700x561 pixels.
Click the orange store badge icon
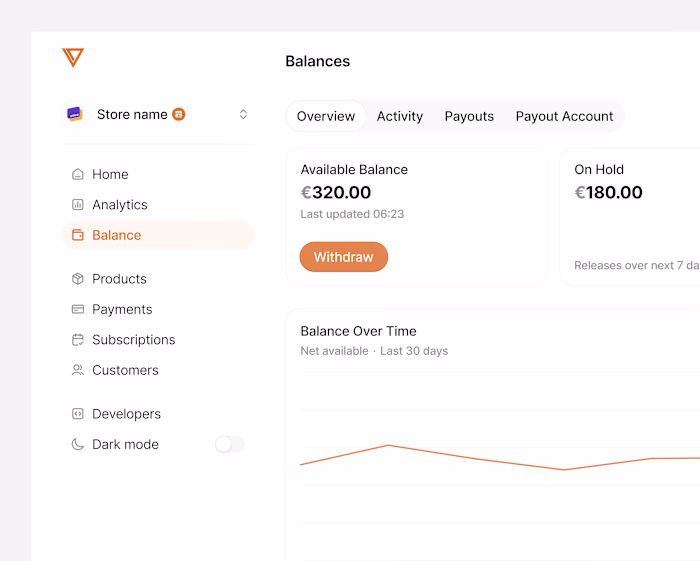pyautogui.click(x=179, y=114)
